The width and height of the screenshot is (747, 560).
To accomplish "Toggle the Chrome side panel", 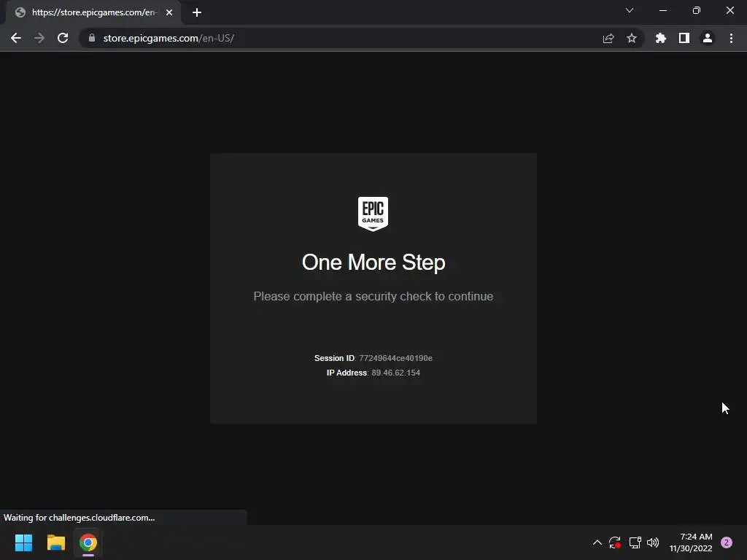I will click(684, 38).
